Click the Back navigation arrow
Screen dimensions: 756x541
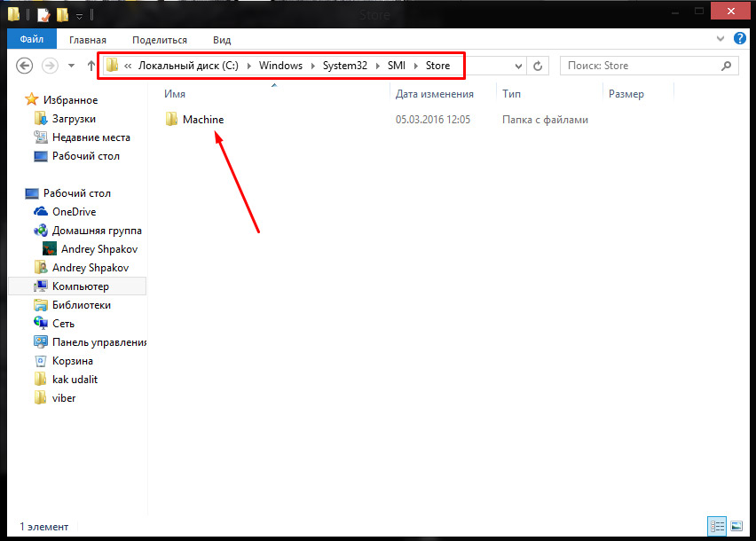click(25, 66)
